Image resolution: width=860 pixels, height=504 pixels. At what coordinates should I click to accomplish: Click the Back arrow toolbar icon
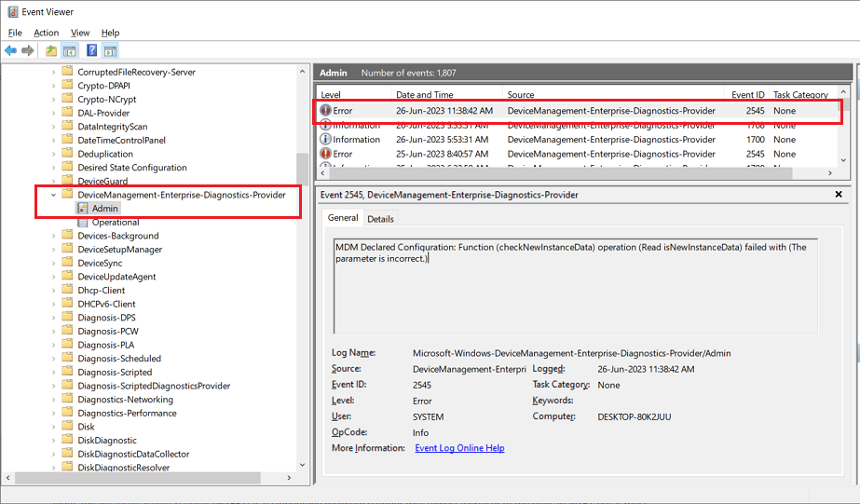coord(10,51)
